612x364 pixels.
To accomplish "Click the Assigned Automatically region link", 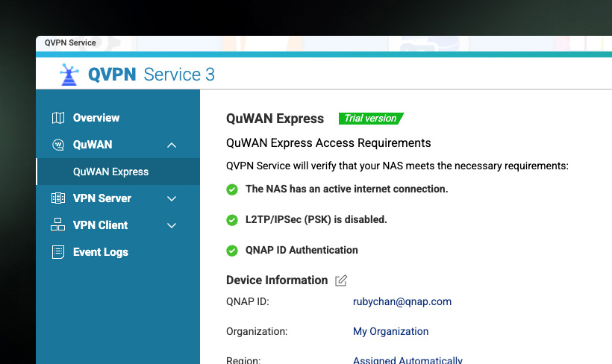I will [408, 360].
